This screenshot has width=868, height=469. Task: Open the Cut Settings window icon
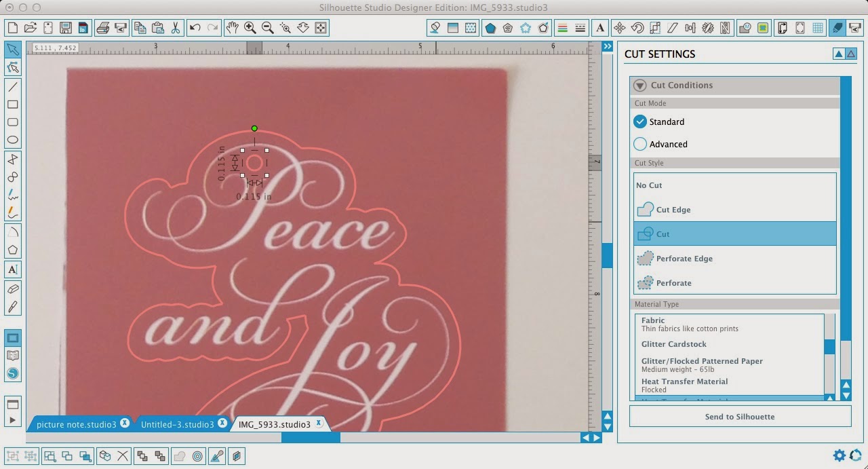pyautogui.click(x=837, y=28)
